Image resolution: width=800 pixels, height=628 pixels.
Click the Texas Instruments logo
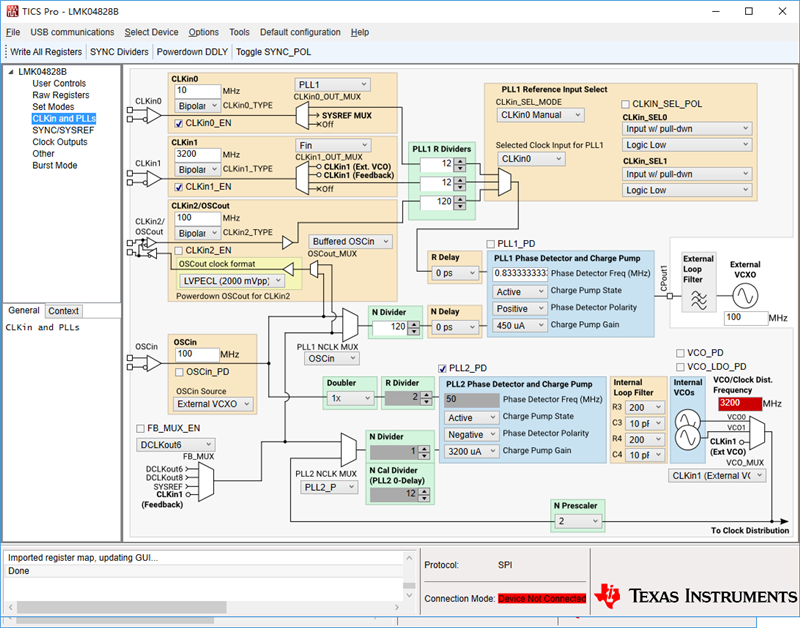tap(695, 595)
